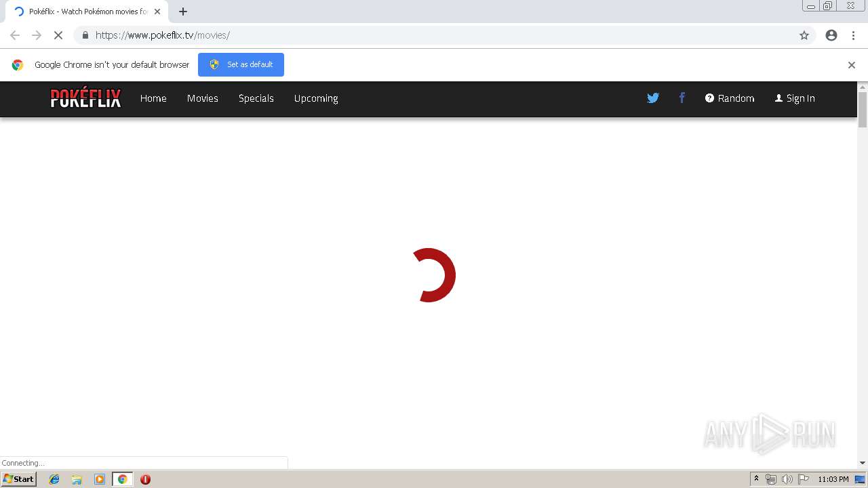Open the volume speaker tray icon

point(787,479)
